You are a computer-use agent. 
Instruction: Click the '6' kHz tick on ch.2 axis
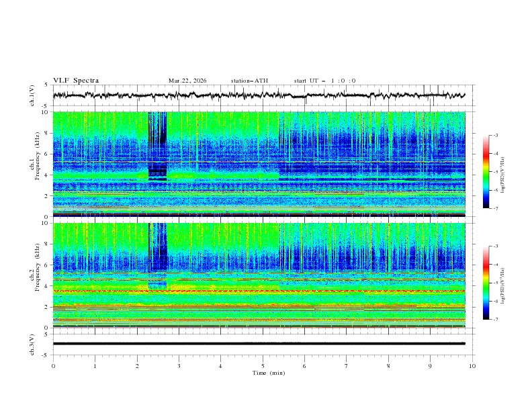pos(46,265)
